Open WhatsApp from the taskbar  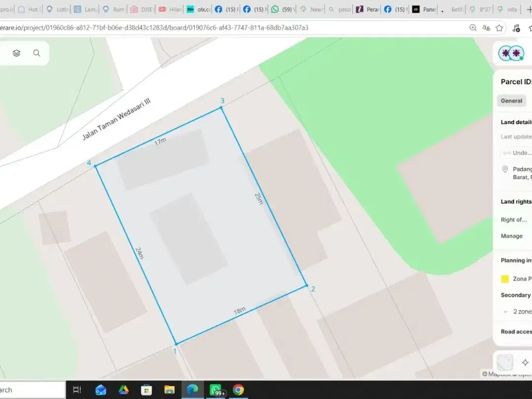click(x=216, y=390)
